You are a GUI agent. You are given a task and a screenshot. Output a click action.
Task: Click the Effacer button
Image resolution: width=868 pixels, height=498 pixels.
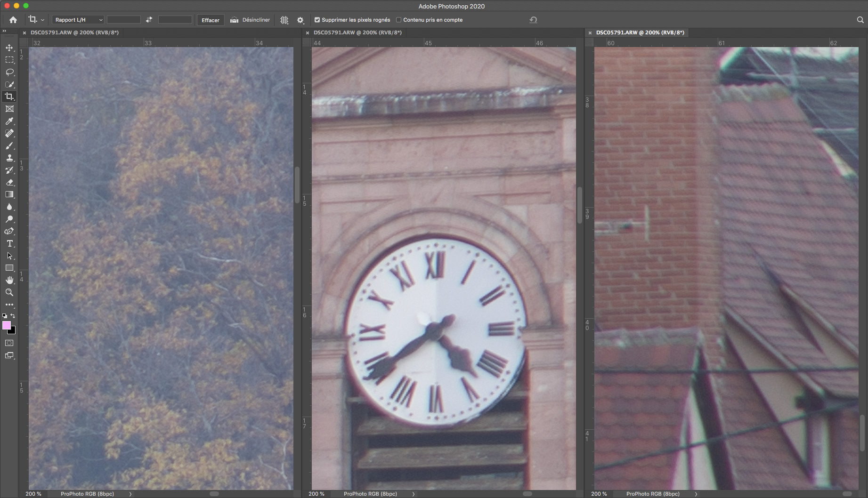coord(210,20)
